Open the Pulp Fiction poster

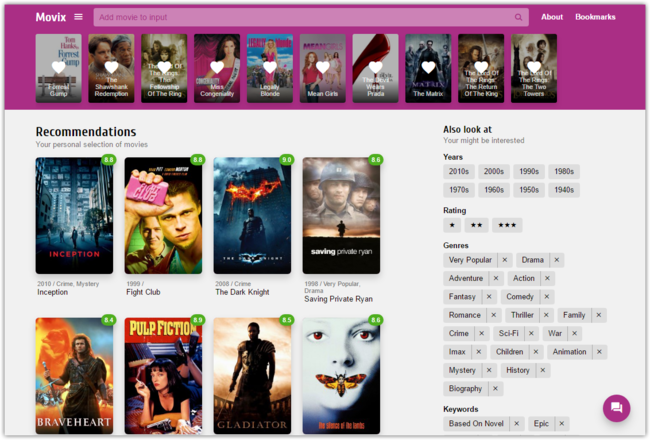click(x=163, y=376)
